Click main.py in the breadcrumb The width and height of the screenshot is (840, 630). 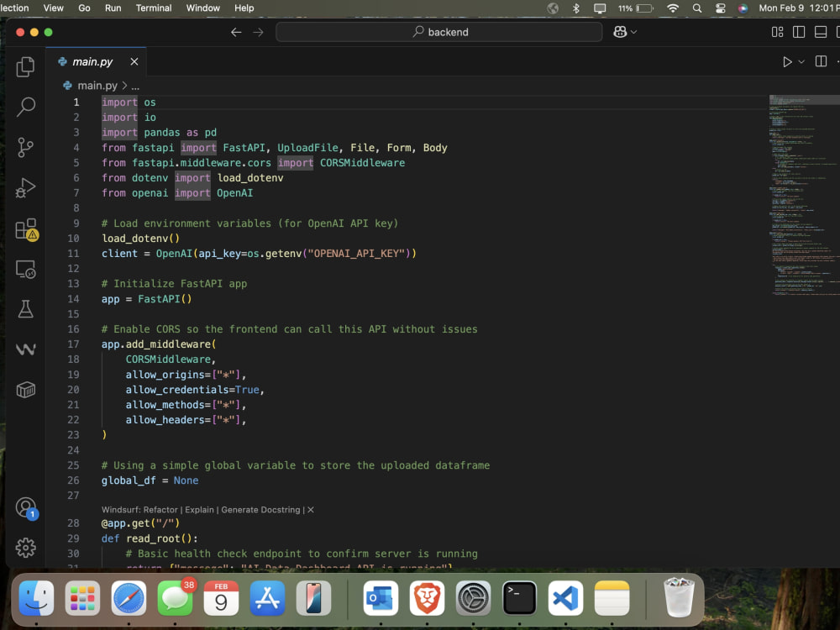pos(97,86)
